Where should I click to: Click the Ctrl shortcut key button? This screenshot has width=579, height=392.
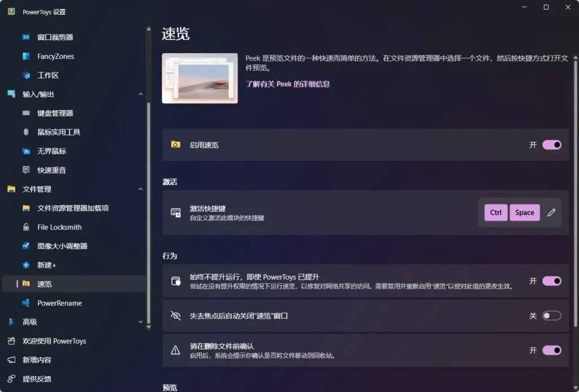pos(495,212)
